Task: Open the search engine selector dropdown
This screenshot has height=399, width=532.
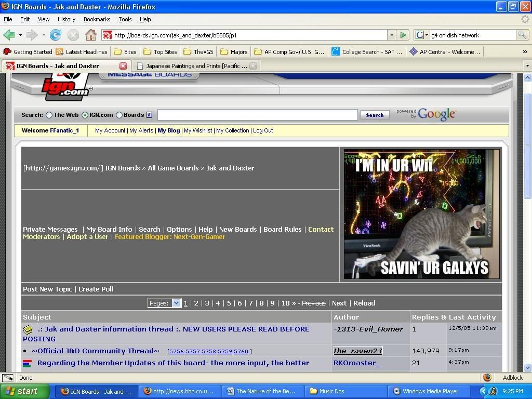Action: click(422, 35)
